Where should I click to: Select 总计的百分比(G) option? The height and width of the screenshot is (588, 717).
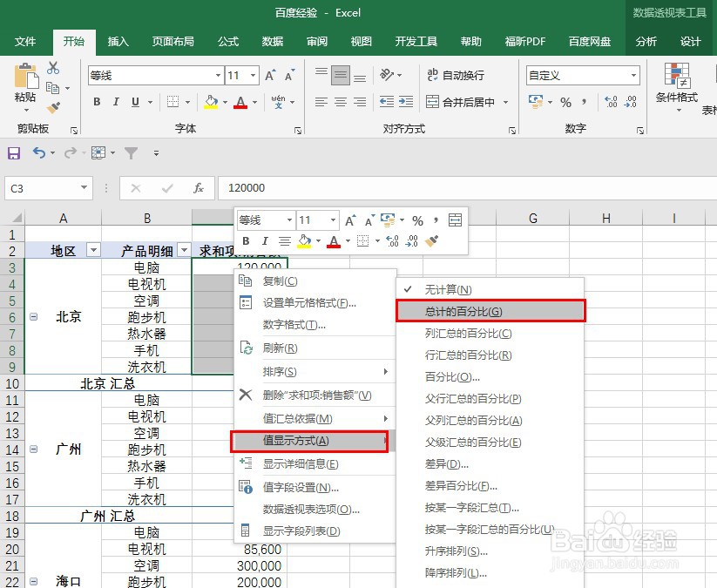click(490, 311)
